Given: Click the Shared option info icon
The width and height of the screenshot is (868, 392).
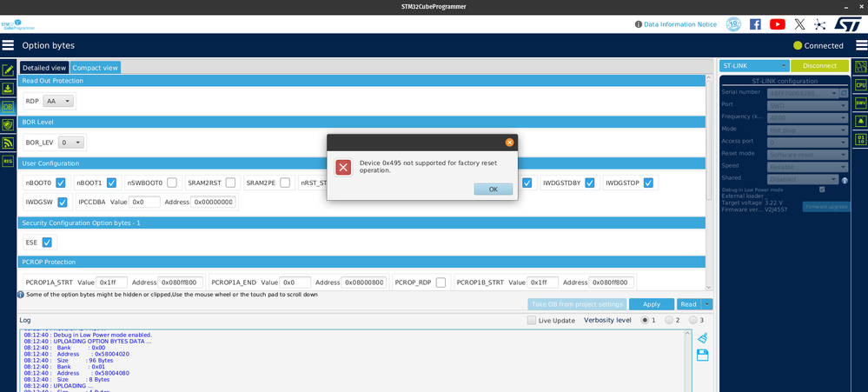Looking at the screenshot, I should click(845, 180).
